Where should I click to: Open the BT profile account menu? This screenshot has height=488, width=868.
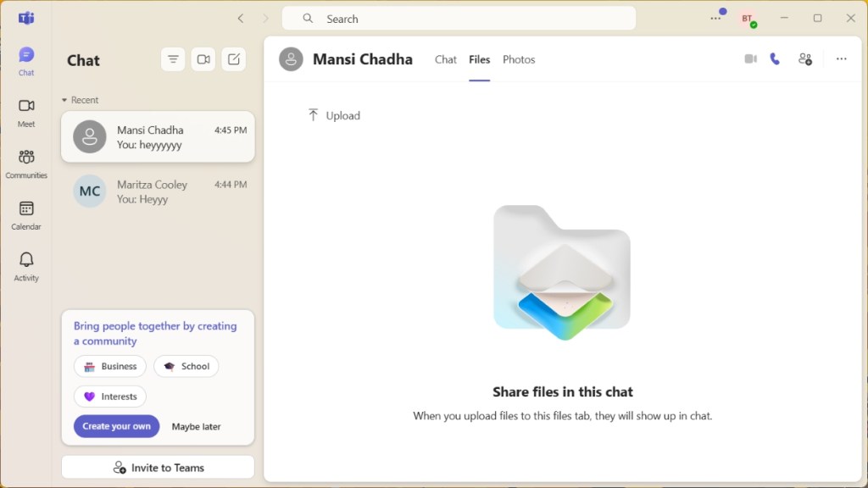pos(747,19)
